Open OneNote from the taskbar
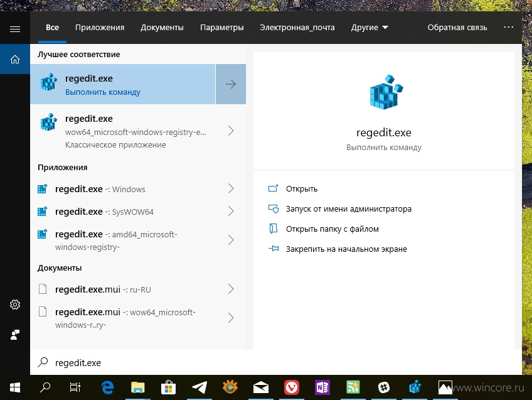The height and width of the screenshot is (400, 532). (322, 387)
